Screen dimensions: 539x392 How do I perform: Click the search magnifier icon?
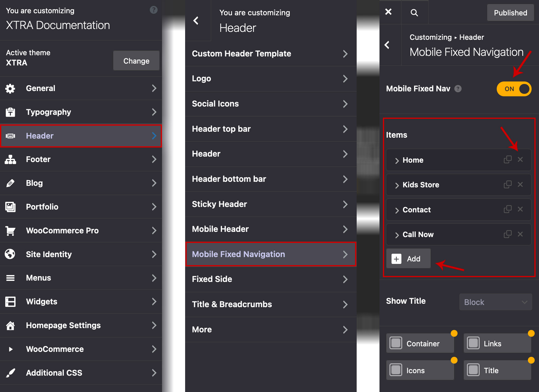414,13
